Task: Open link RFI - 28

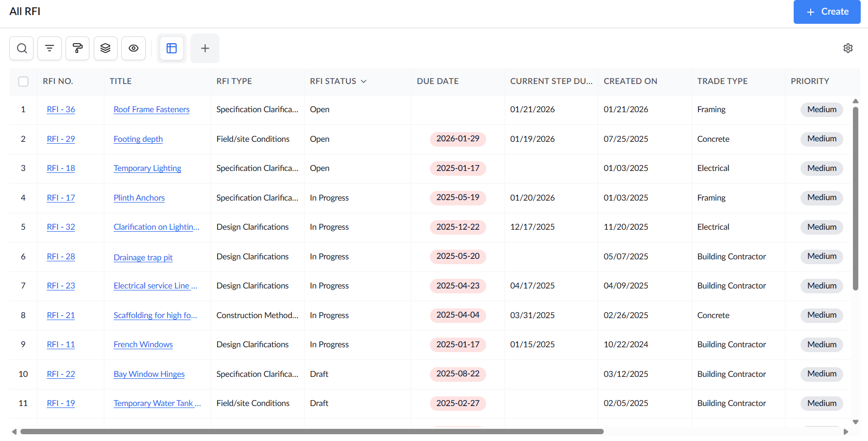Action: click(x=61, y=256)
